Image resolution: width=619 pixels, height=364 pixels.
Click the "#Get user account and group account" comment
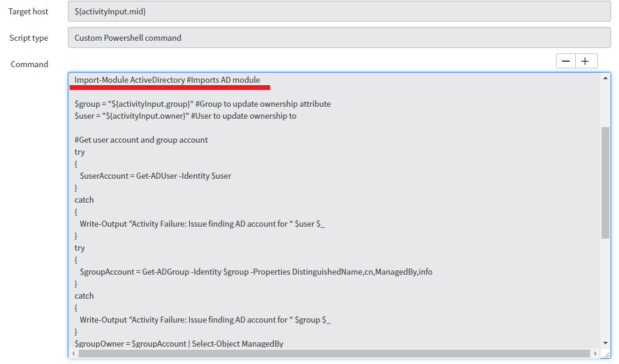141,140
